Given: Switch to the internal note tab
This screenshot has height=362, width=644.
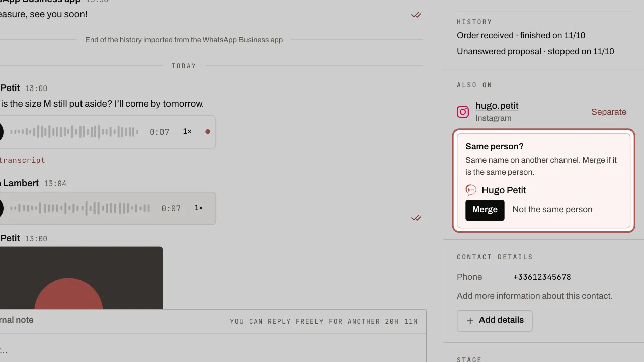Looking at the screenshot, I should [x=17, y=320].
